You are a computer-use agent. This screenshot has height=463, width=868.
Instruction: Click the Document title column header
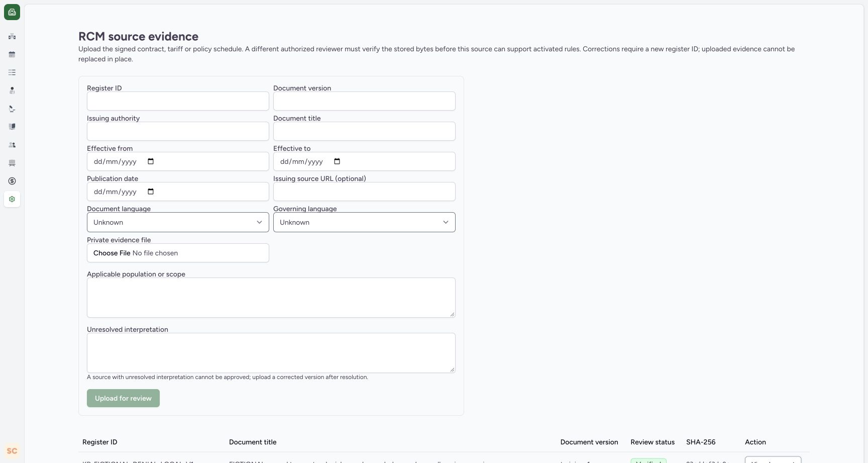coord(253,442)
